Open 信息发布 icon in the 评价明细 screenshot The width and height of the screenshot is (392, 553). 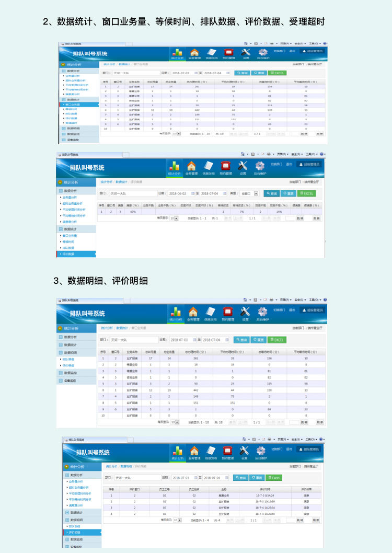[211, 453]
